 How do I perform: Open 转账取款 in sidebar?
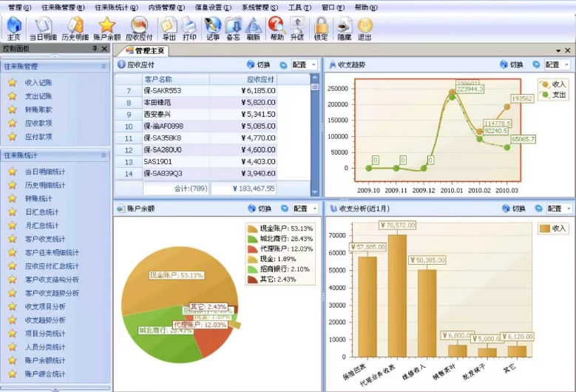[x=38, y=109]
